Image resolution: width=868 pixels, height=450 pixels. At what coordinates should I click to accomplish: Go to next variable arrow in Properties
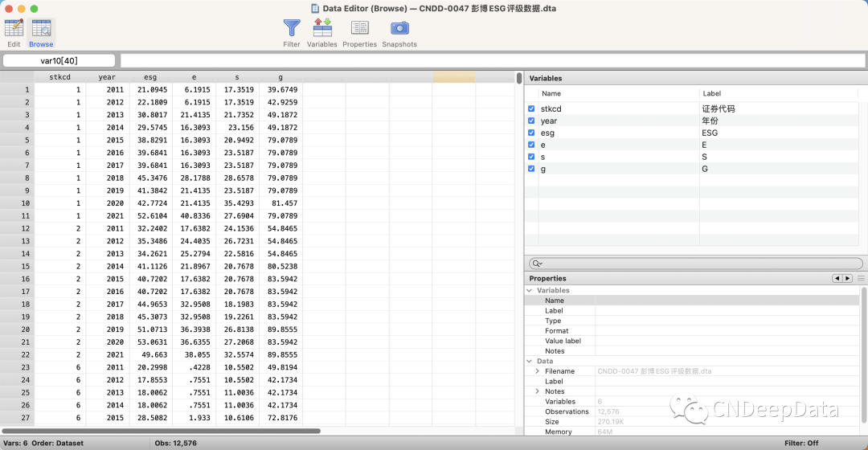[848, 278]
